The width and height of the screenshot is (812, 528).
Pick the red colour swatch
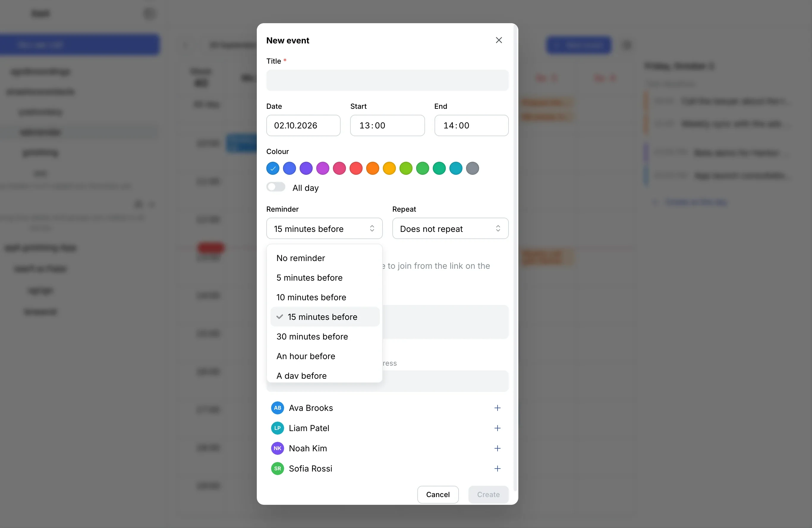point(356,168)
